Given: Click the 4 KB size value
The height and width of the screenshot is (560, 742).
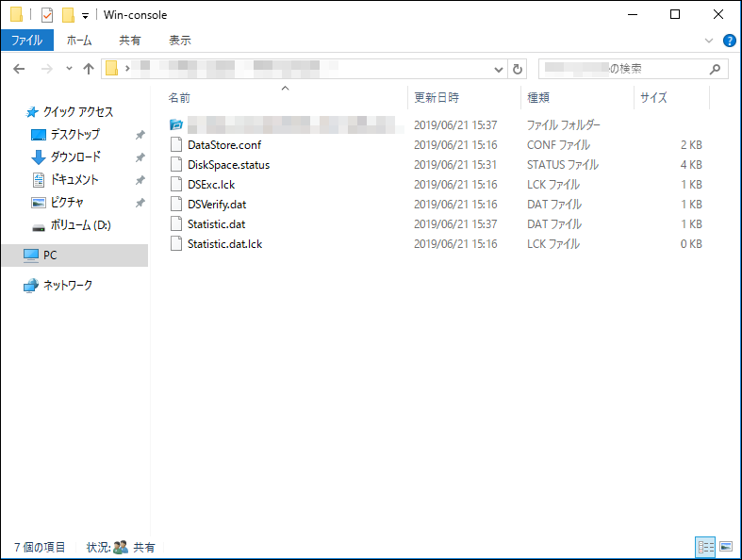Looking at the screenshot, I should pyautogui.click(x=691, y=165).
